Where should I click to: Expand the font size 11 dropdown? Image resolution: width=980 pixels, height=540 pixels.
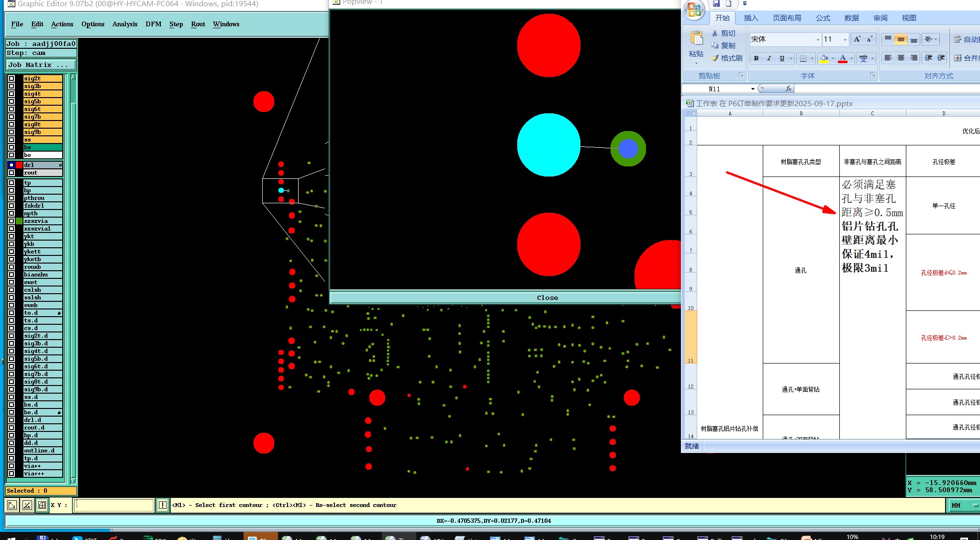point(845,39)
